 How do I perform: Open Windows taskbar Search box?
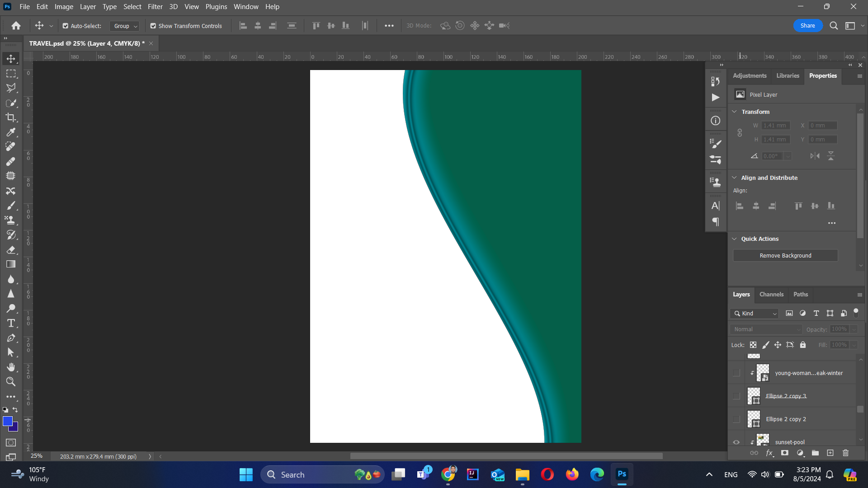point(322,474)
